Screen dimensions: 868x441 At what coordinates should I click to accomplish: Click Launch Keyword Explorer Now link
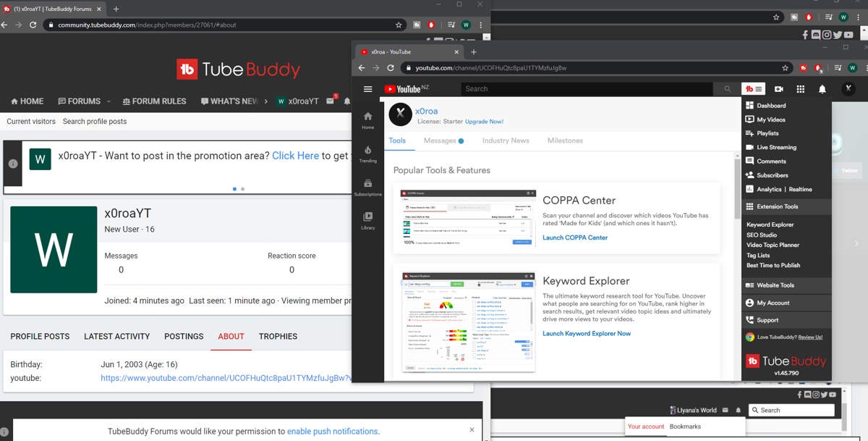[587, 334]
